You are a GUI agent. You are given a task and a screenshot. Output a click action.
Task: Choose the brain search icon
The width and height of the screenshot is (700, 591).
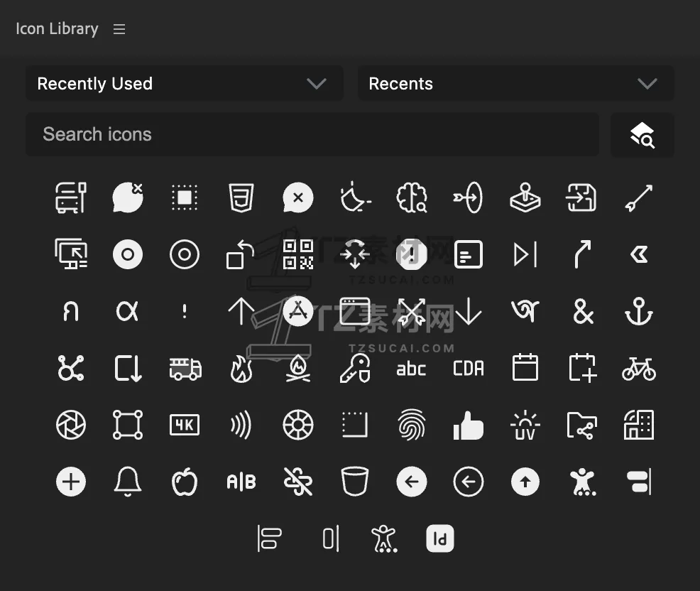(412, 197)
